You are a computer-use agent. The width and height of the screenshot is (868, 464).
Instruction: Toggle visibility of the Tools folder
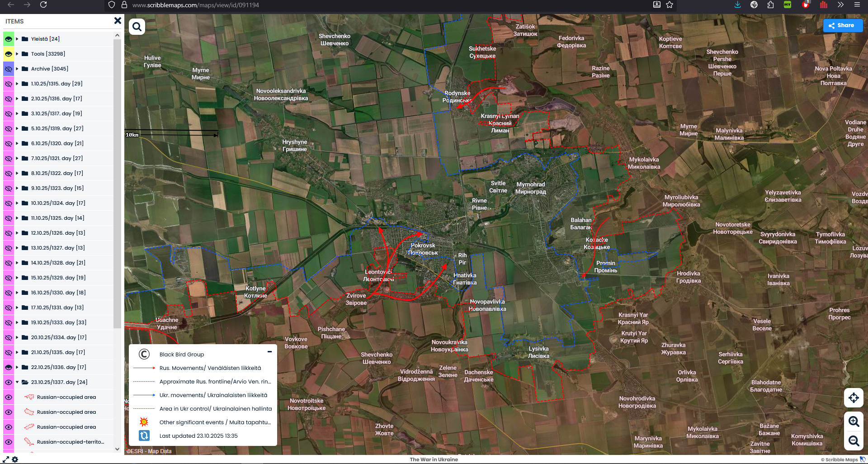[x=9, y=54]
